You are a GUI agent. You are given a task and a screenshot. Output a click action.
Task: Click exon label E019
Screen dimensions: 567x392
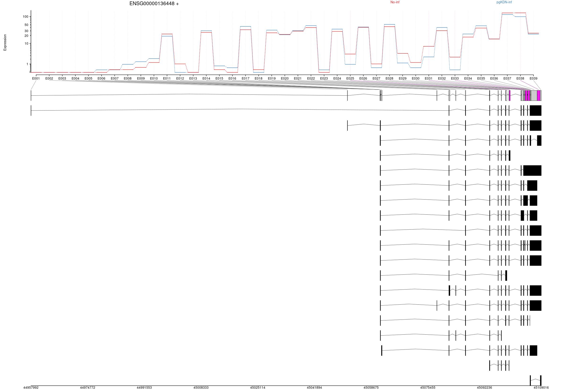click(x=272, y=79)
